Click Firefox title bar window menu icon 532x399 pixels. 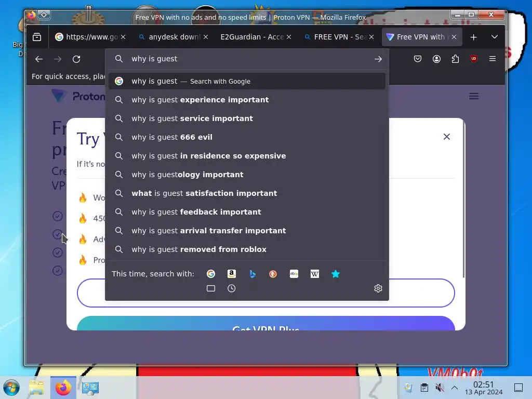(32, 15)
